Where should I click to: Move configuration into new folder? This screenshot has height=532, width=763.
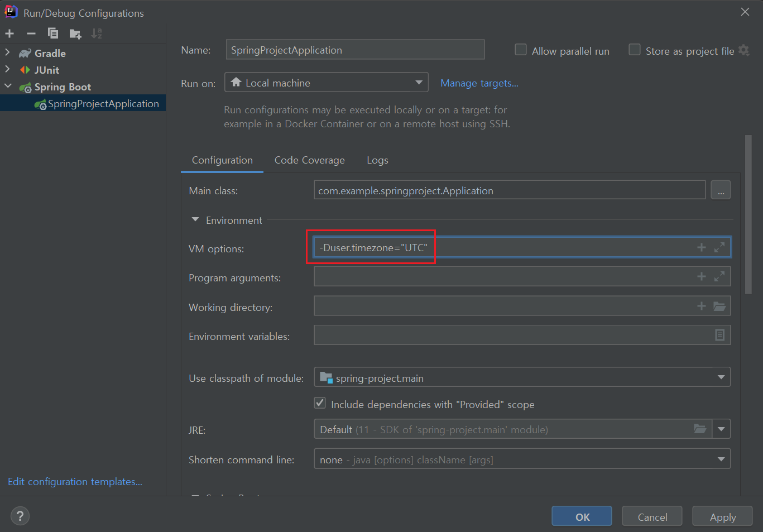pos(75,34)
